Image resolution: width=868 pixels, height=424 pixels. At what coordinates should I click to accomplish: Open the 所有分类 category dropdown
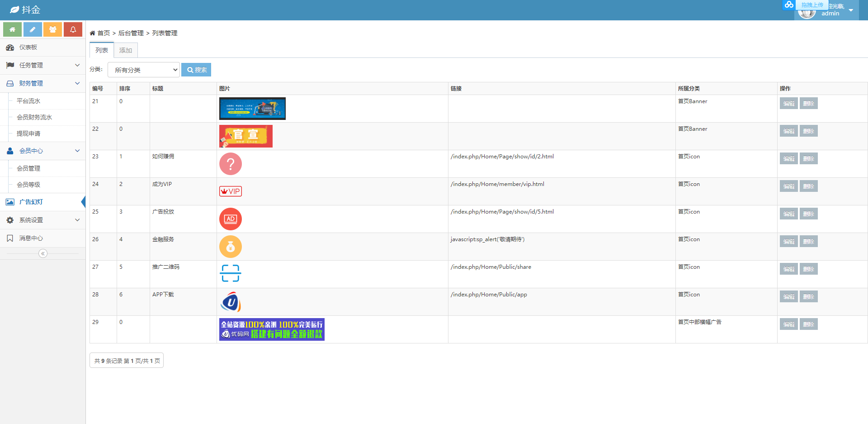(x=144, y=70)
